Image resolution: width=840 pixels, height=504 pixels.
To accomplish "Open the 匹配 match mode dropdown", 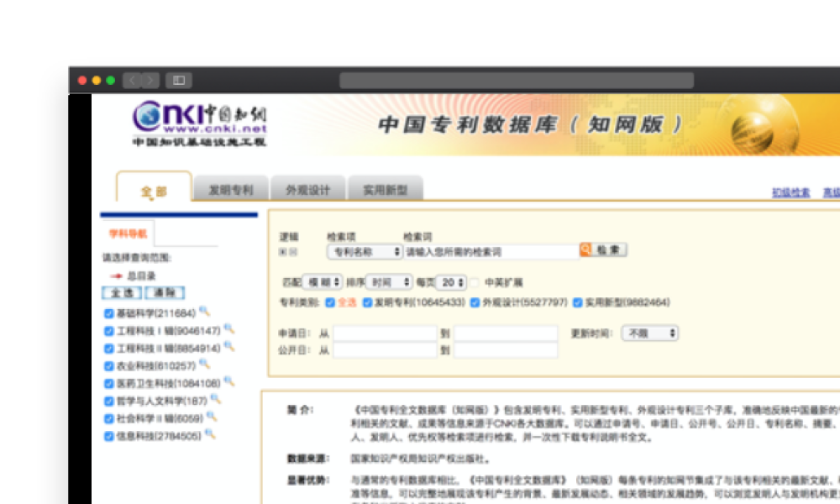I will tap(322, 281).
